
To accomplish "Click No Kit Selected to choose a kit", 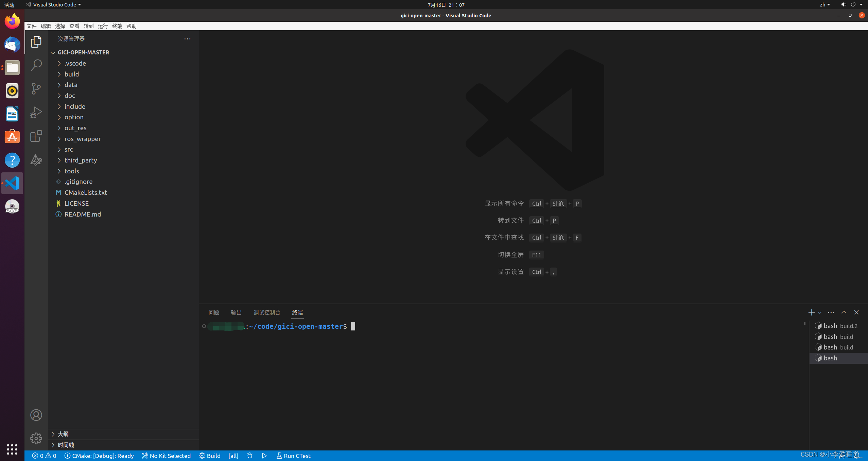I will pyautogui.click(x=166, y=456).
